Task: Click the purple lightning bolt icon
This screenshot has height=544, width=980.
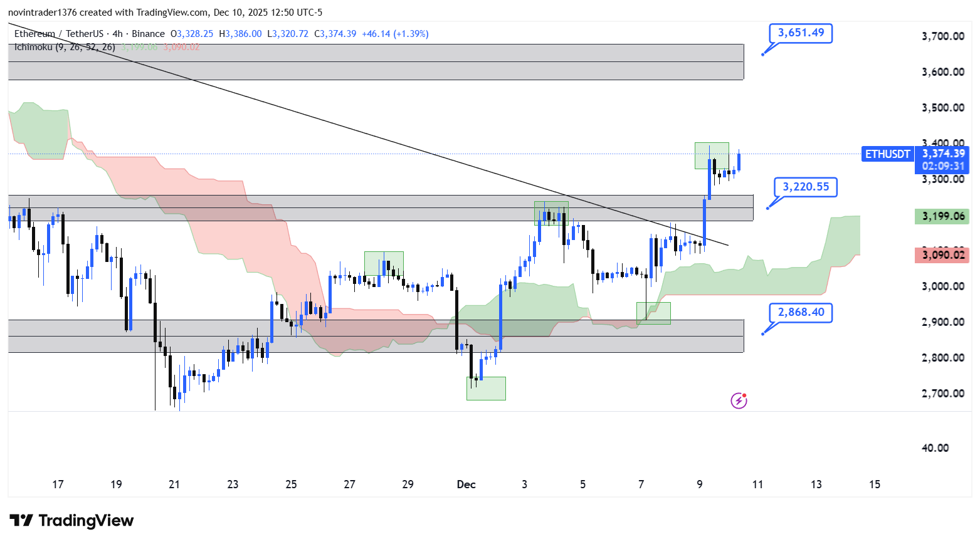Action: 739,400
